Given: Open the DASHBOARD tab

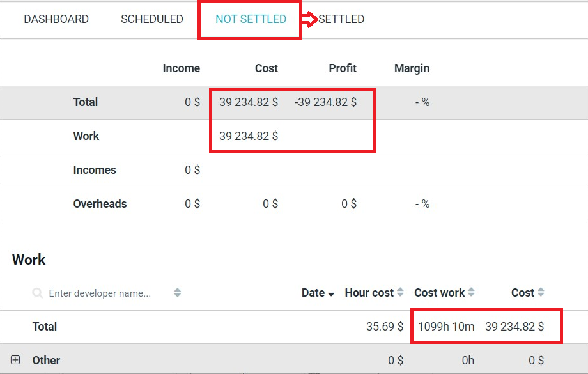Looking at the screenshot, I should pyautogui.click(x=56, y=19).
